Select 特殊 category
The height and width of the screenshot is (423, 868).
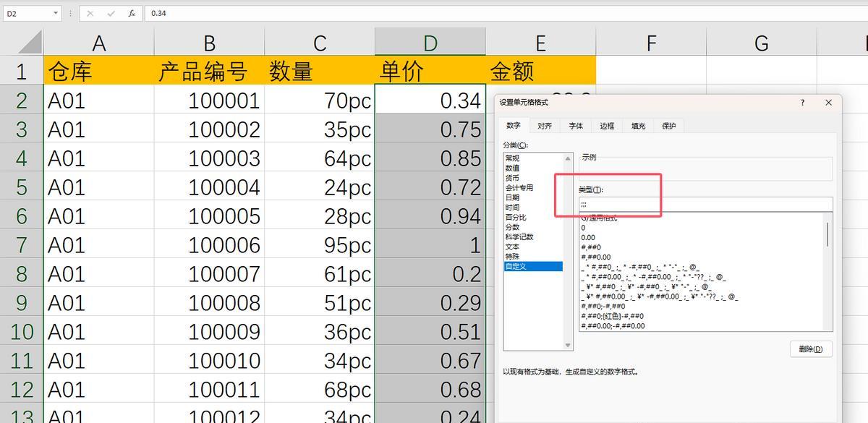click(533, 257)
